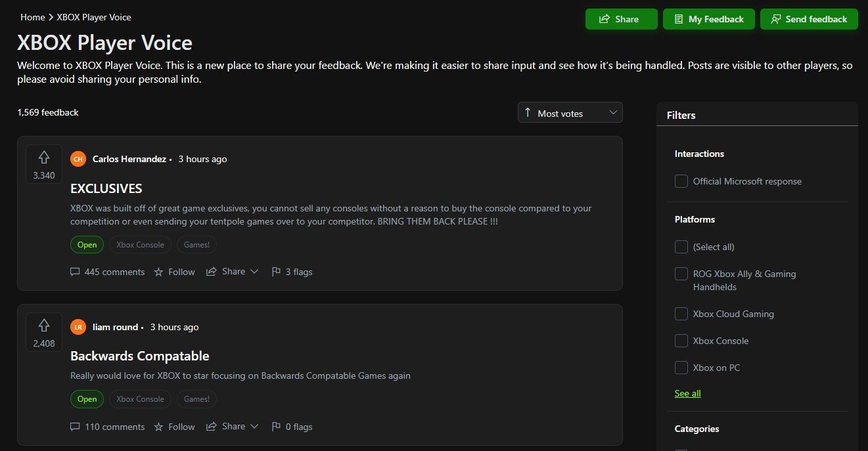
Task: Click Open status tag on EXCLUSIVES post
Action: pos(87,245)
